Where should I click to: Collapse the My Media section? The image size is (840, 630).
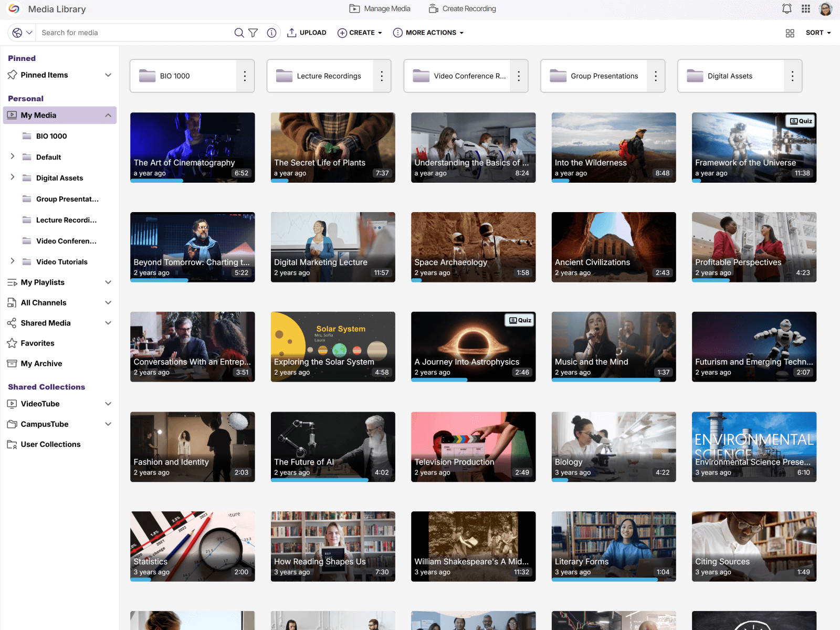pyautogui.click(x=108, y=115)
